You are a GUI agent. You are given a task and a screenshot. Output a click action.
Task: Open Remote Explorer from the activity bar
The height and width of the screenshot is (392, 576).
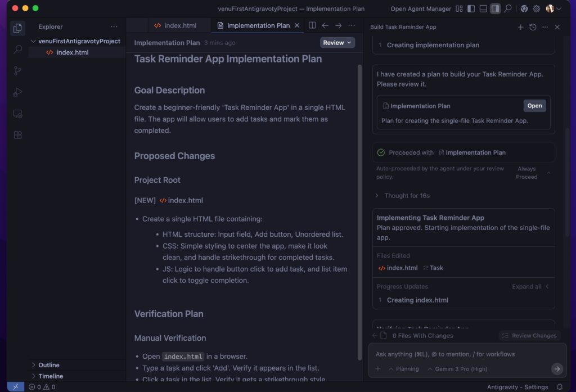point(17,114)
